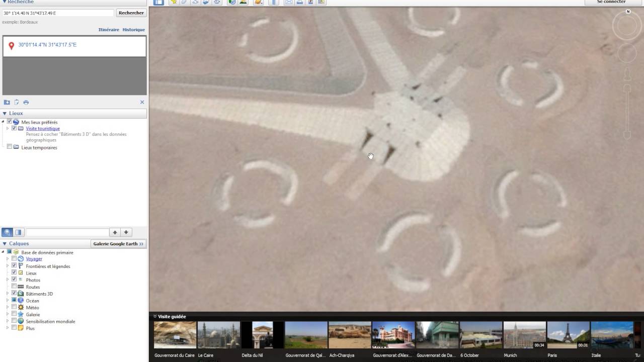Open the Gouvernorat du Caire tour thumbnail

coord(175,335)
